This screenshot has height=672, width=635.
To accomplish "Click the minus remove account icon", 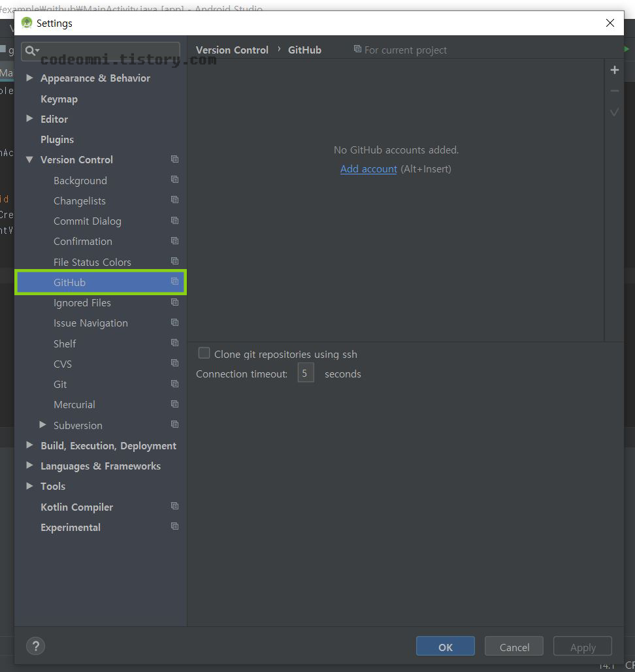I will [614, 91].
